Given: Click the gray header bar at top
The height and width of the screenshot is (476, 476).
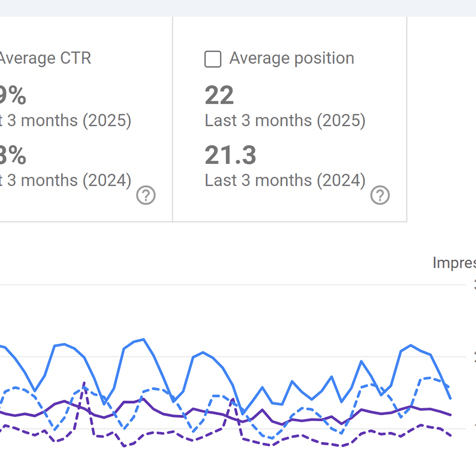Looking at the screenshot, I should (238, 8).
